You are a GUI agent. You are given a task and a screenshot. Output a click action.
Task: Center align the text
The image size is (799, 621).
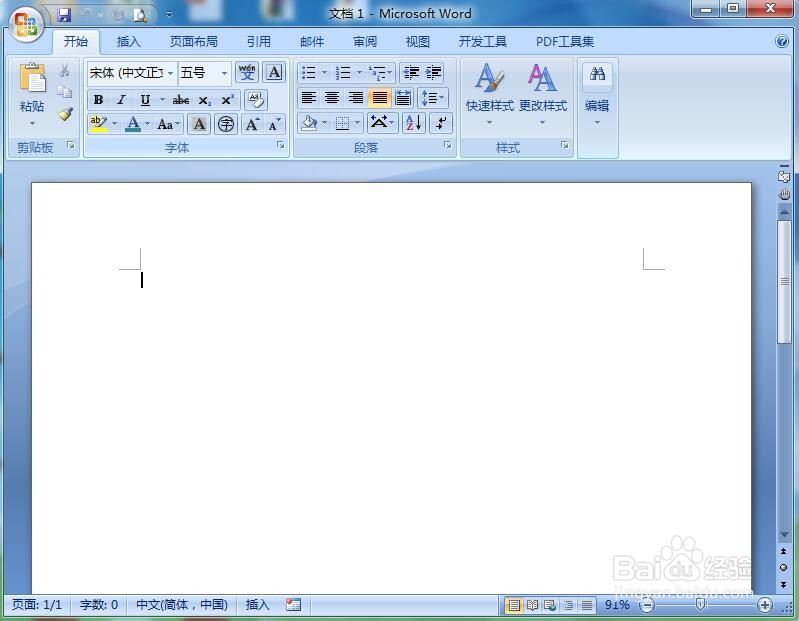click(x=332, y=97)
